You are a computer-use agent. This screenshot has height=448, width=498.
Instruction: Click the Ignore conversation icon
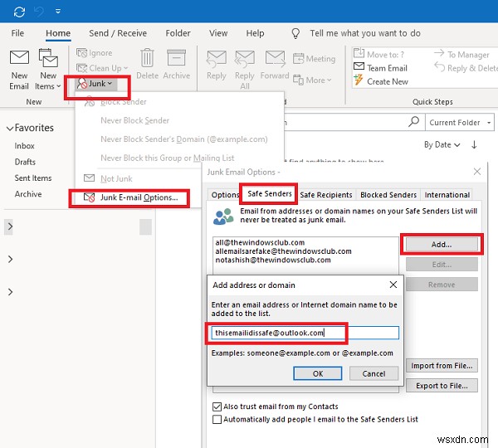click(x=81, y=53)
